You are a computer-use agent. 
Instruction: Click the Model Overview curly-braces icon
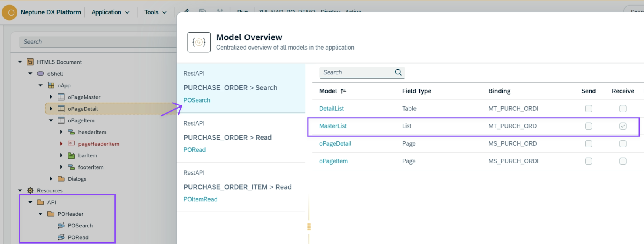199,42
